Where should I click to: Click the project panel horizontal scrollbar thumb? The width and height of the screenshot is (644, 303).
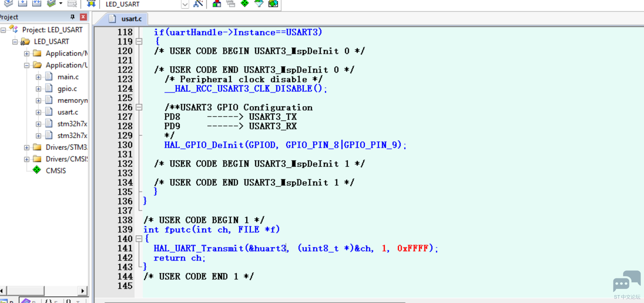coord(25,291)
